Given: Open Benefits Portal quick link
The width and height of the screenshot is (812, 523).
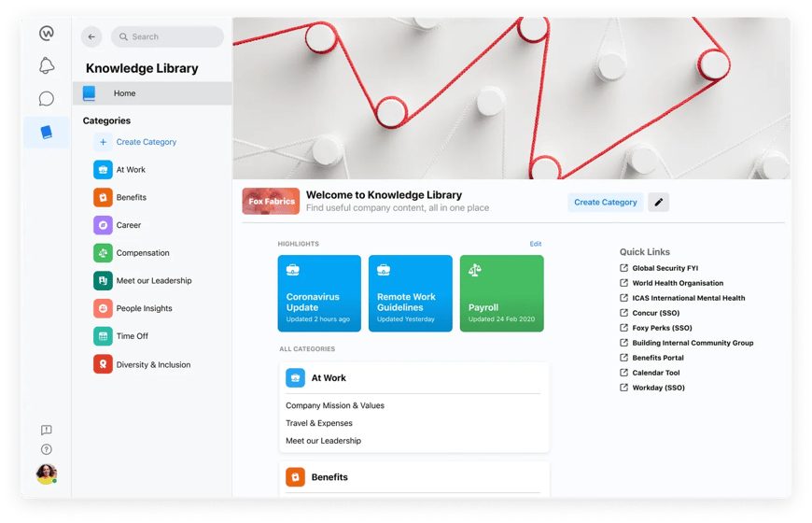Looking at the screenshot, I should tap(658, 358).
